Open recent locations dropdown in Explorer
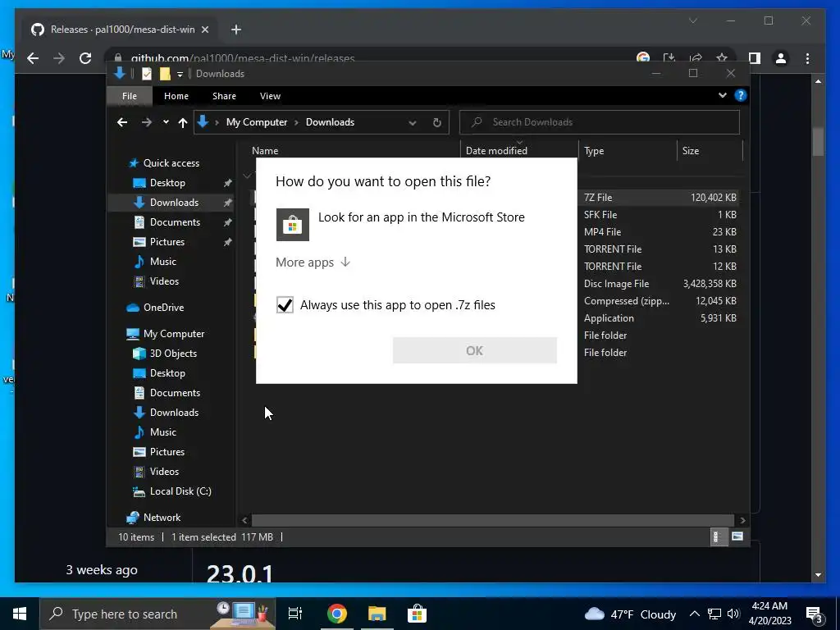 (166, 122)
